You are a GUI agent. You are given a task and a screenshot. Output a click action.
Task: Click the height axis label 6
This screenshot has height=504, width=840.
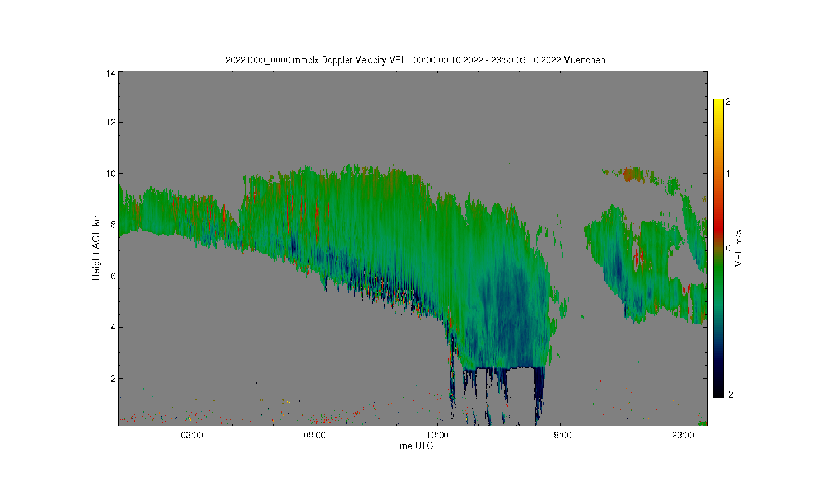point(113,276)
